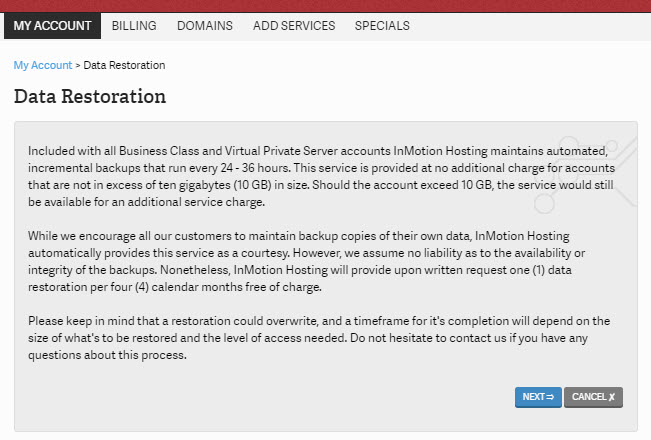Open the Add Services menu

coord(294,26)
